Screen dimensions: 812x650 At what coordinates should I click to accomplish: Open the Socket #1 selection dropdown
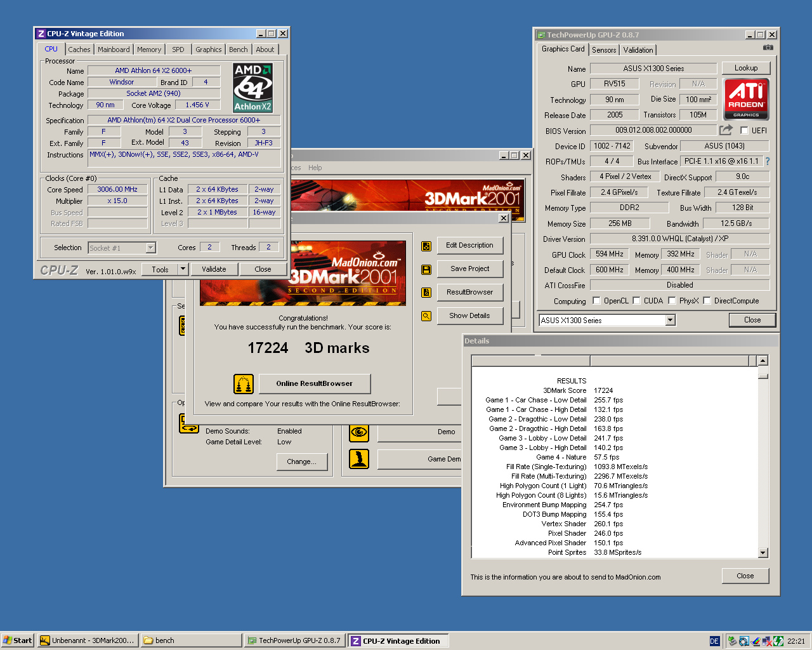coord(150,248)
